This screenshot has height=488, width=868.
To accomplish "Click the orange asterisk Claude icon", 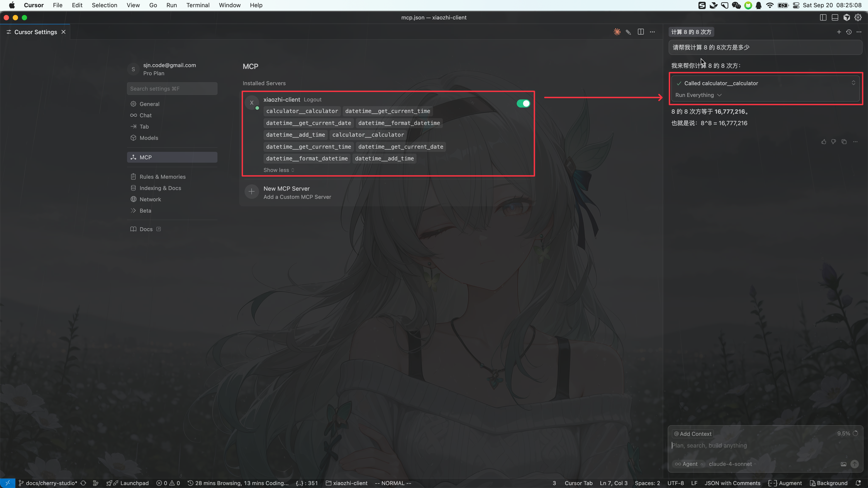I will [x=617, y=32].
